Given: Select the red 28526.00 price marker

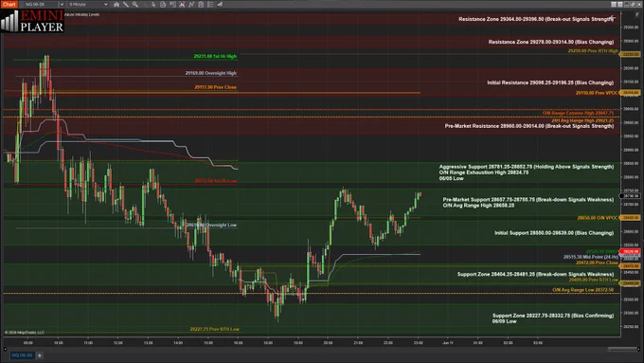Looking at the screenshot, I should 631,251.
